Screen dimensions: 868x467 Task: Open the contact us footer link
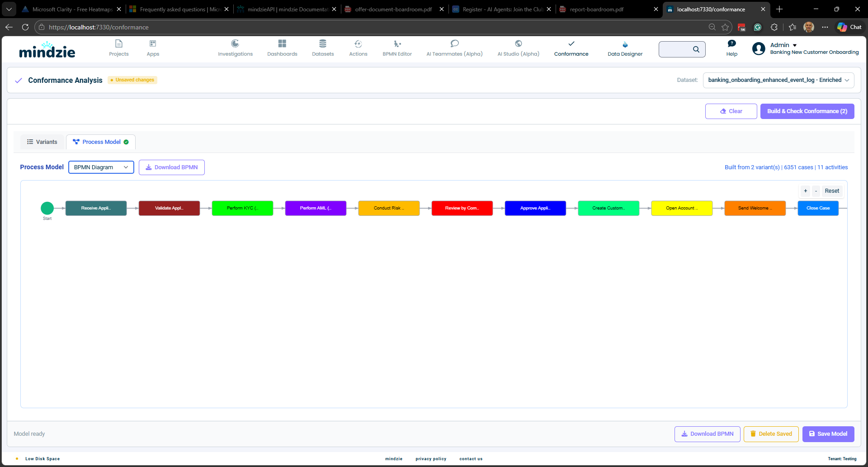tap(471, 459)
